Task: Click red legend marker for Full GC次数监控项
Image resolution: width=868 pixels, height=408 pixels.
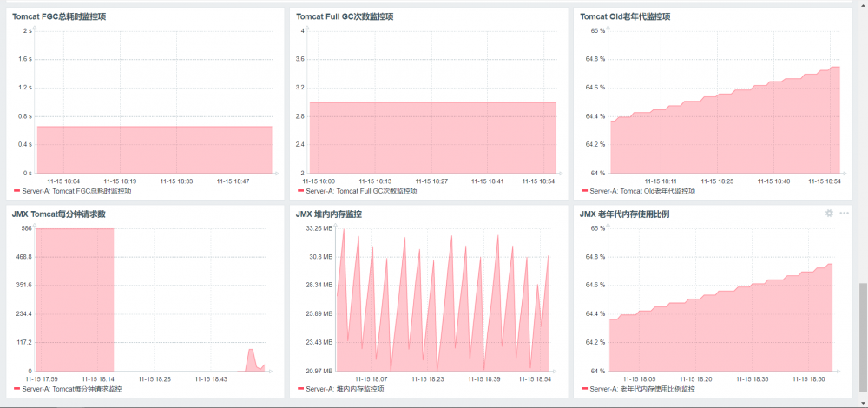Action: coord(300,191)
